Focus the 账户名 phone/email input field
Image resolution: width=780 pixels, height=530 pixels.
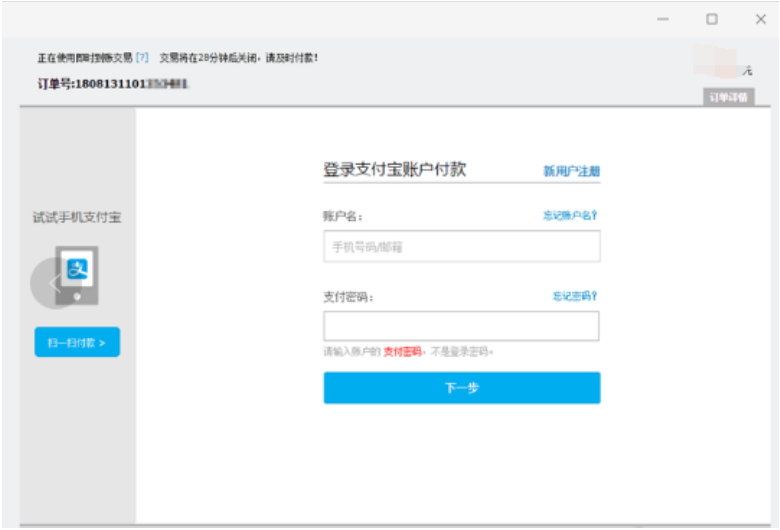(x=461, y=246)
